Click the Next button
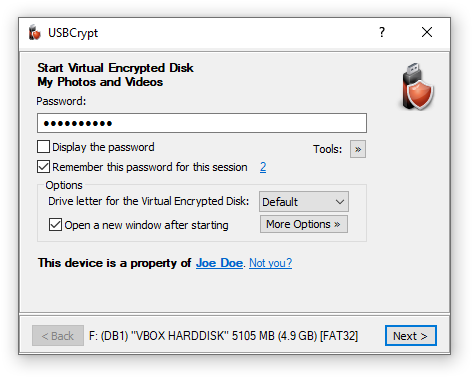The image size is (474, 378). point(411,336)
